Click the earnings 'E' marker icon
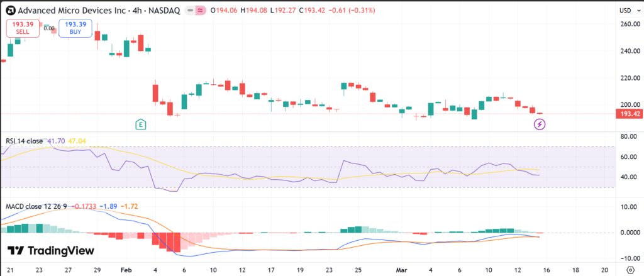 tap(142, 124)
